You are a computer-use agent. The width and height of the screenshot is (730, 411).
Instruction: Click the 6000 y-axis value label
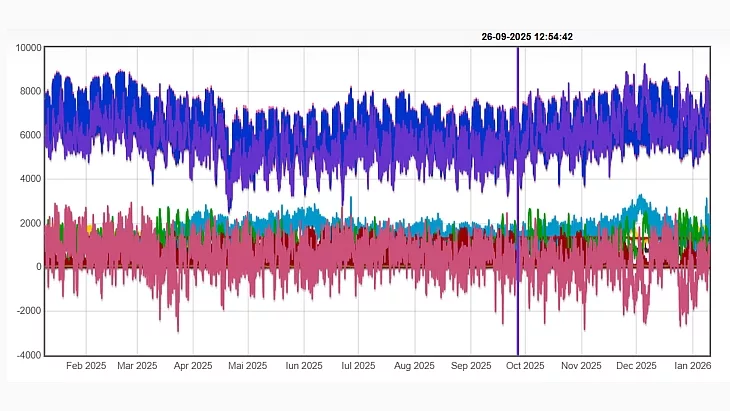(29, 136)
